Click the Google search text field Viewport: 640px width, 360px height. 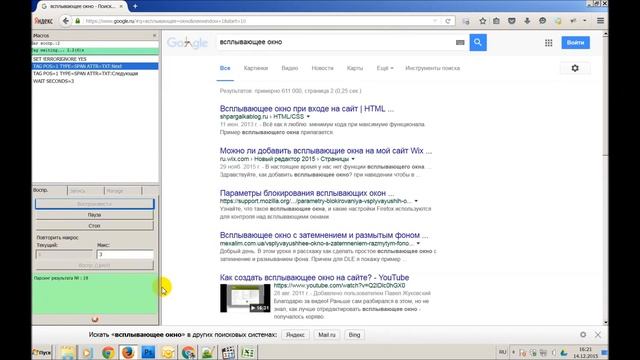click(335, 42)
